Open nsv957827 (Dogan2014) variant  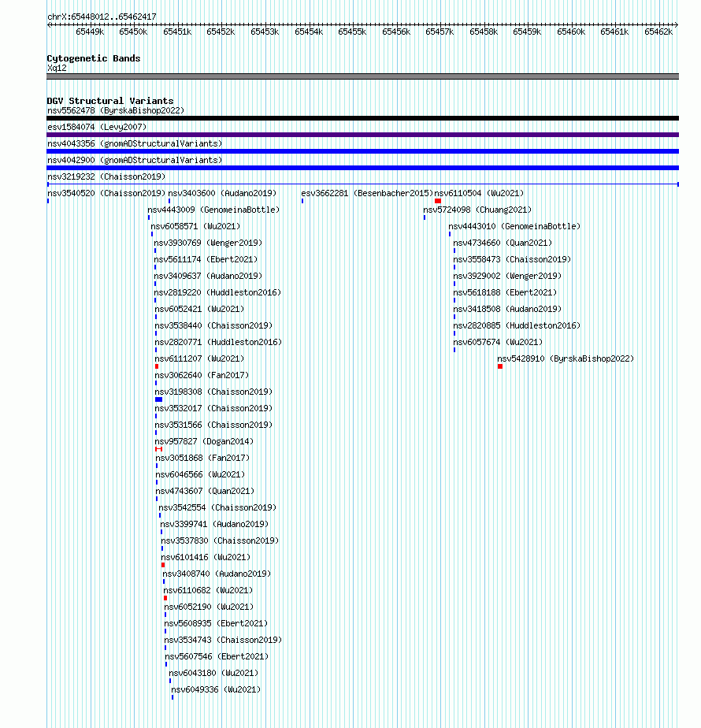[204, 441]
